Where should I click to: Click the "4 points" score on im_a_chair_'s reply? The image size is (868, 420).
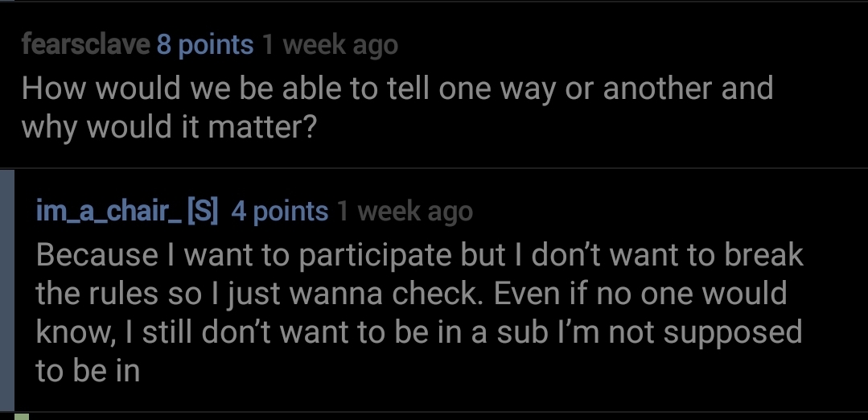pyautogui.click(x=279, y=211)
